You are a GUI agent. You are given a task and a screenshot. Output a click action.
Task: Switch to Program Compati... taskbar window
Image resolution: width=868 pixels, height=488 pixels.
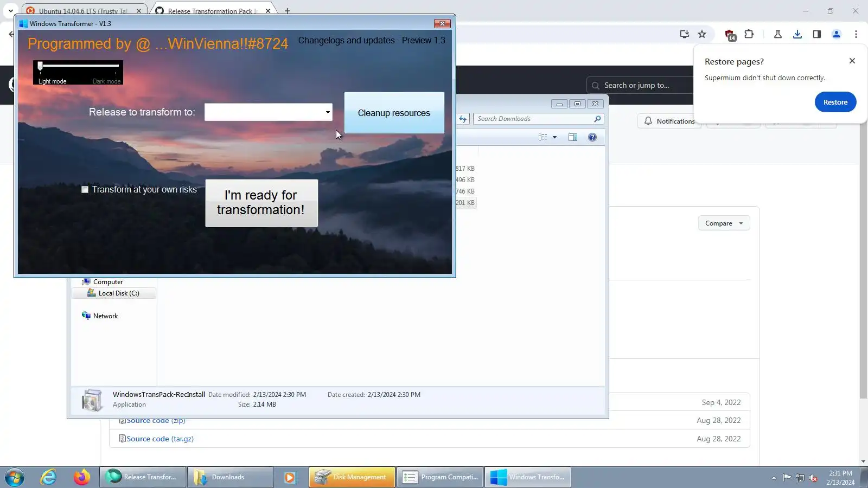[x=440, y=477]
